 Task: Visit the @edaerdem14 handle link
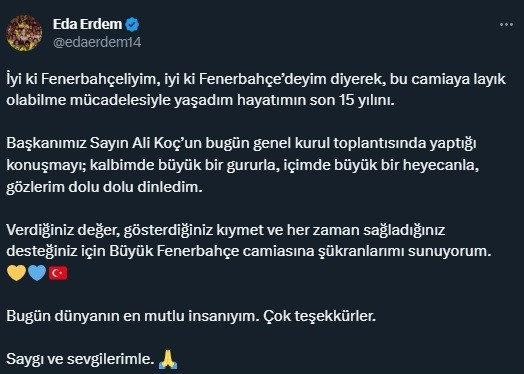[x=97, y=42]
